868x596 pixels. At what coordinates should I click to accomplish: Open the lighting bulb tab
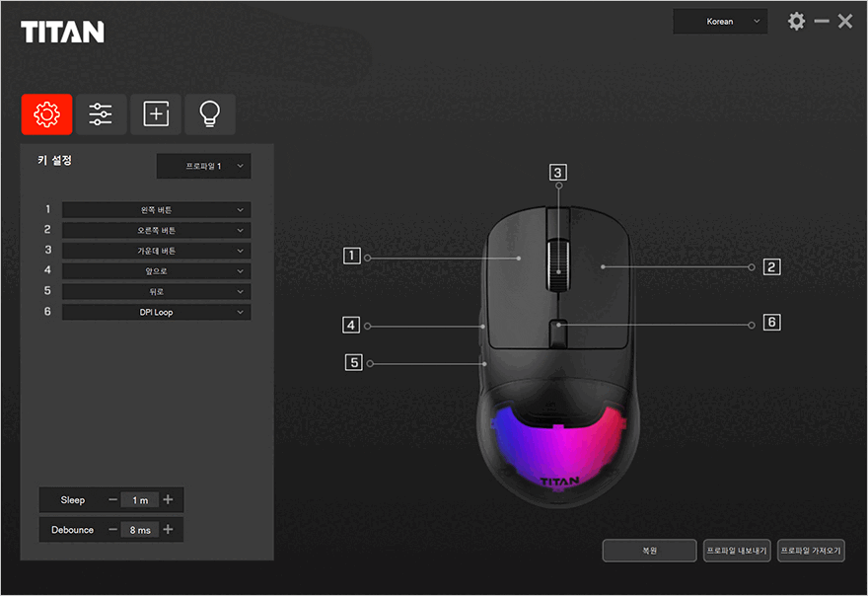[210, 114]
